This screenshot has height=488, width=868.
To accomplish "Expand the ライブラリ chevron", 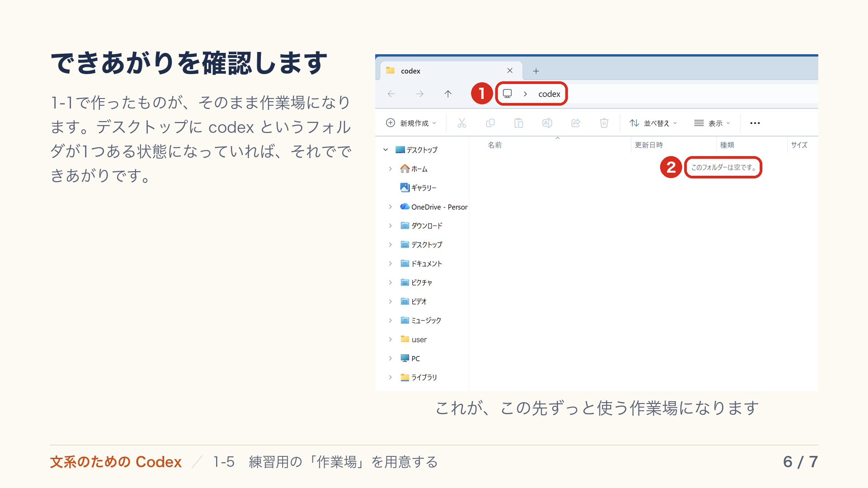I will pyautogui.click(x=390, y=377).
